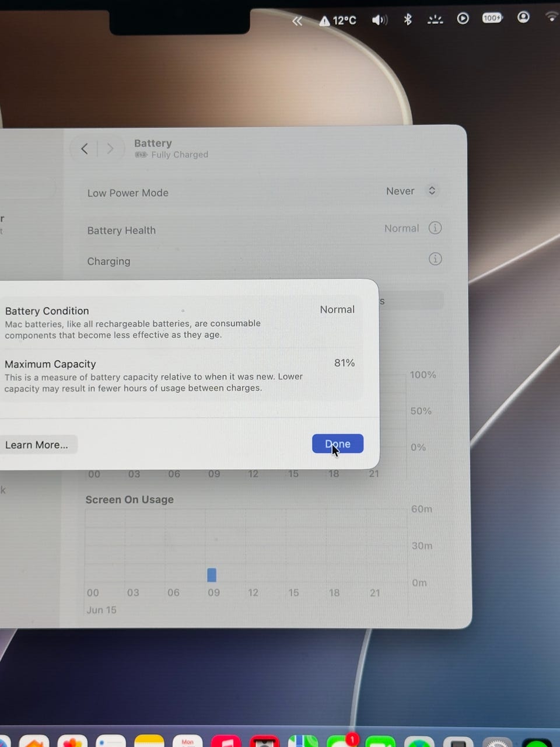This screenshot has height=747, width=560.
Task: Select the Maximum Capacity label
Action: 50,364
